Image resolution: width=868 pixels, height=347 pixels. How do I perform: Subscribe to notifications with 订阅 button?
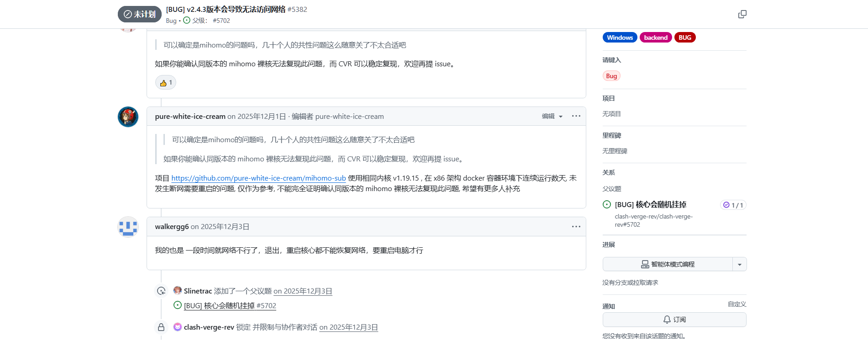pyautogui.click(x=674, y=320)
